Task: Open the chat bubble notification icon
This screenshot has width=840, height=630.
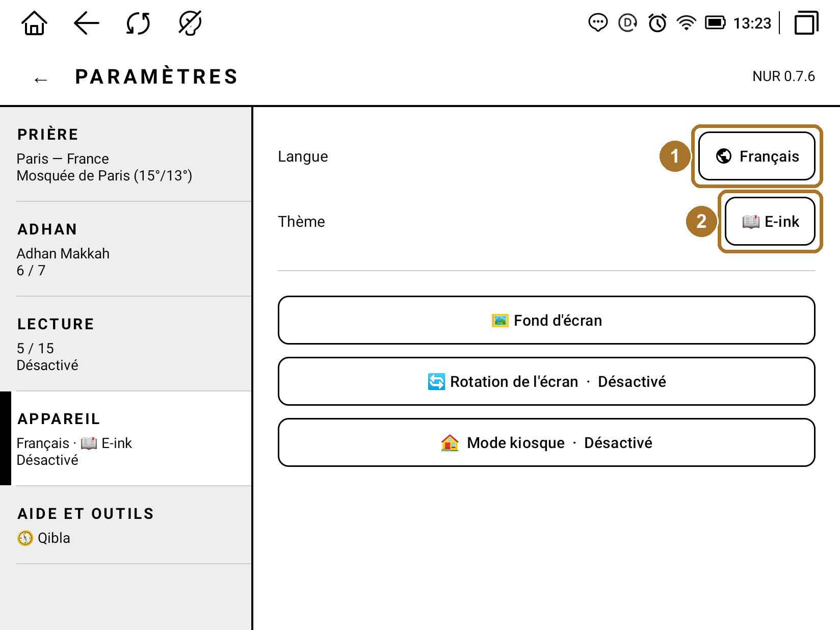Action: coord(598,23)
